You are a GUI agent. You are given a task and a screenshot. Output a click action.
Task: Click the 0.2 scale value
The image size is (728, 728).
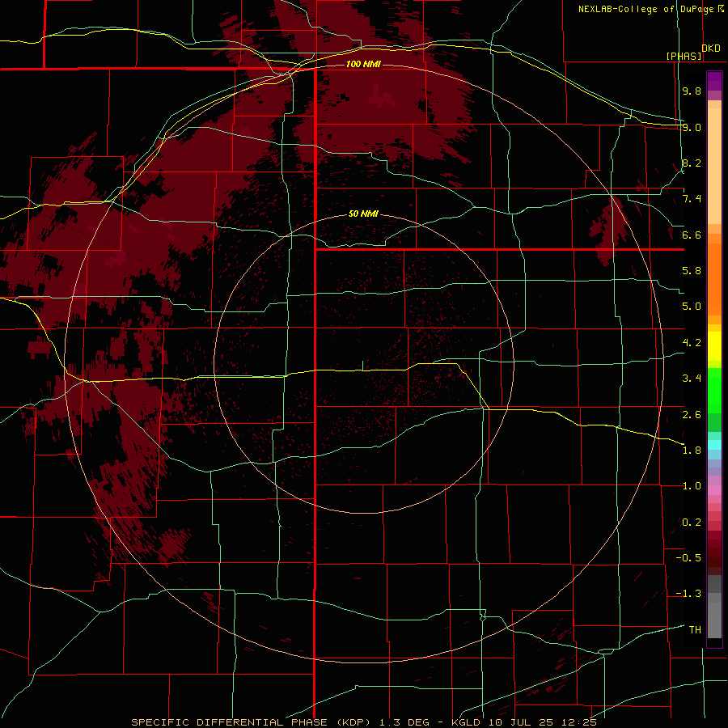tap(692, 523)
